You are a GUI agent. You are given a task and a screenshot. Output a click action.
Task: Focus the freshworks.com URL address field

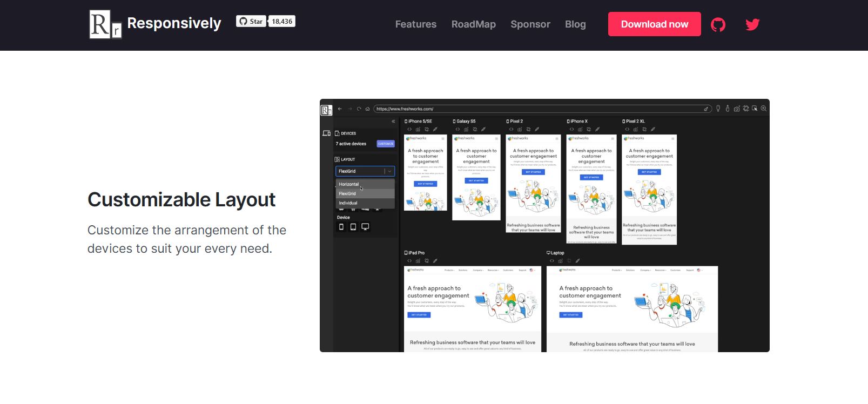coord(542,109)
